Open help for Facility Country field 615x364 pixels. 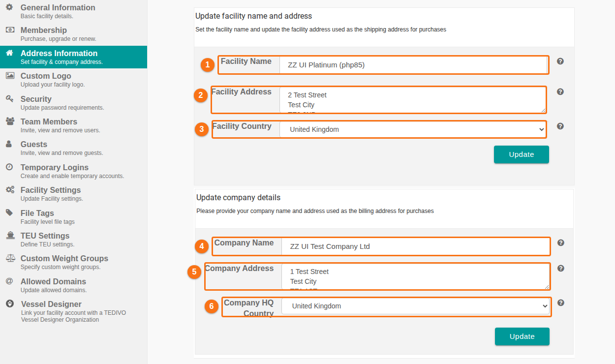[560, 126]
